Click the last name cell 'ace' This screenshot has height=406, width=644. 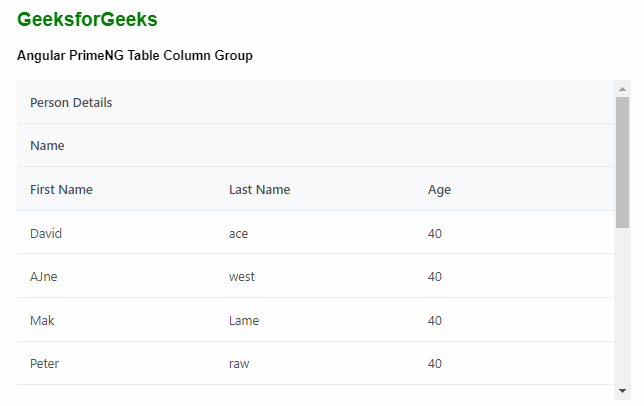pyautogui.click(x=238, y=233)
